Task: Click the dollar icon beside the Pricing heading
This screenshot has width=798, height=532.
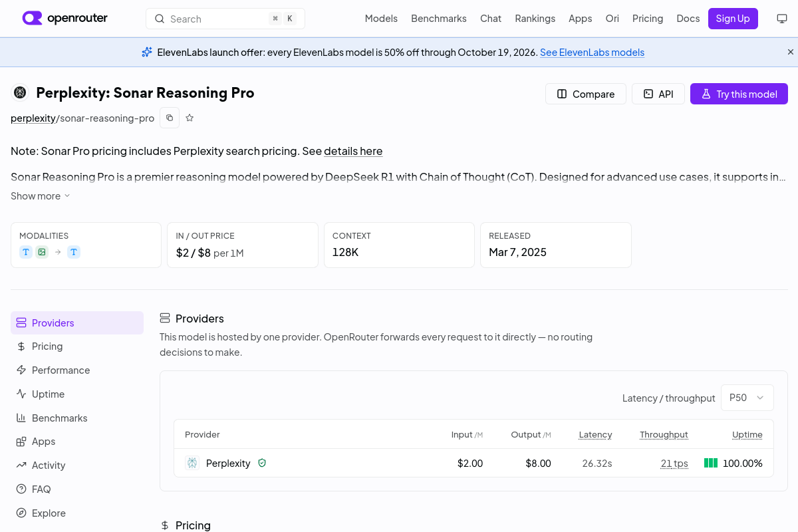Action: coord(165,525)
